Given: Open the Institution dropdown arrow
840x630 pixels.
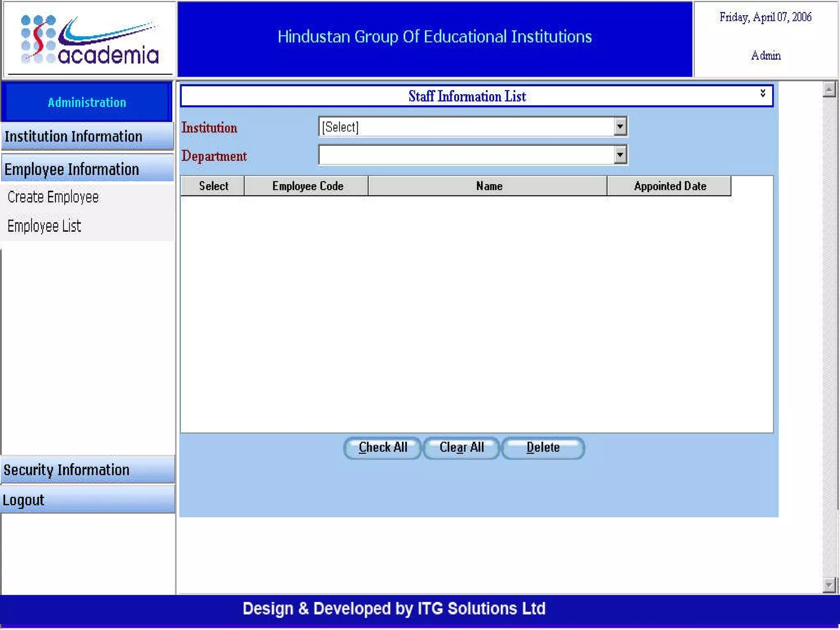Looking at the screenshot, I should click(x=620, y=127).
